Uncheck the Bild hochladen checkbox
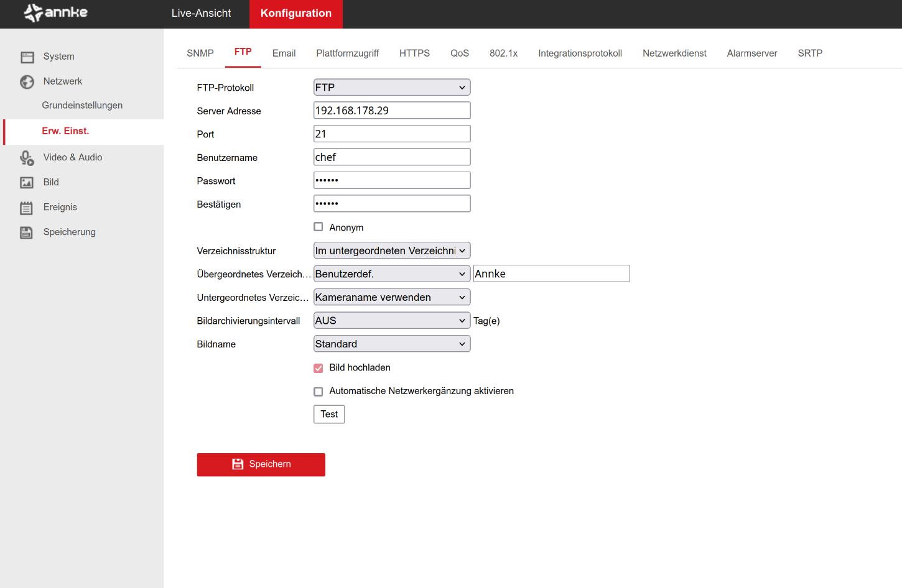The height and width of the screenshot is (588, 902). (x=318, y=368)
